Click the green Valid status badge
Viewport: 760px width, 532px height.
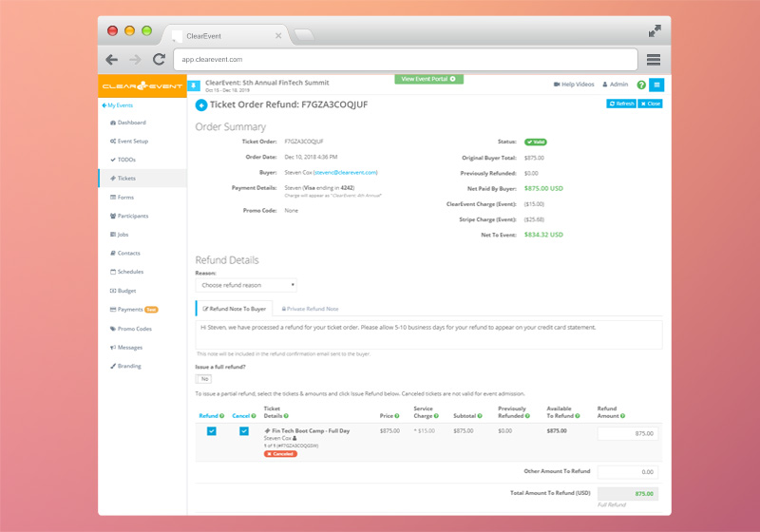[536, 142]
